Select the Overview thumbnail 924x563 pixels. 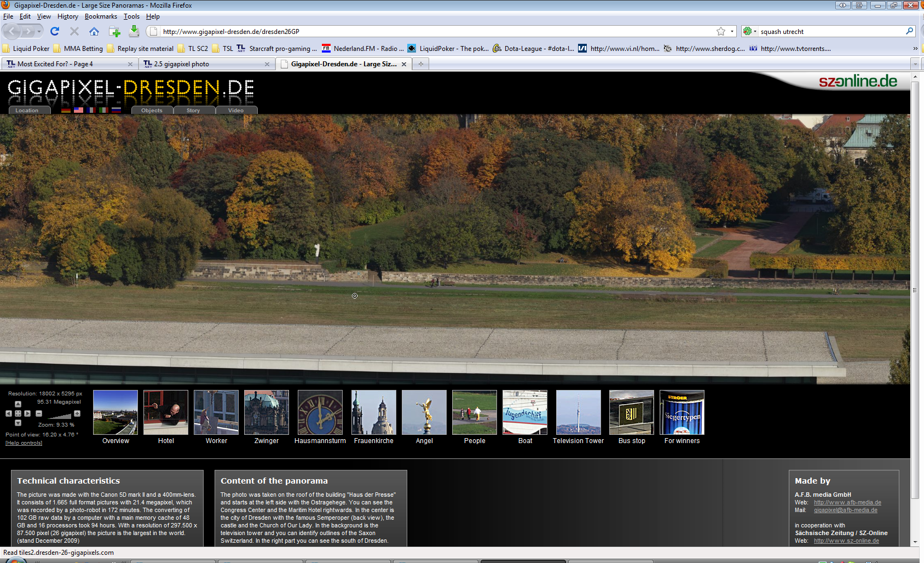pyautogui.click(x=116, y=412)
